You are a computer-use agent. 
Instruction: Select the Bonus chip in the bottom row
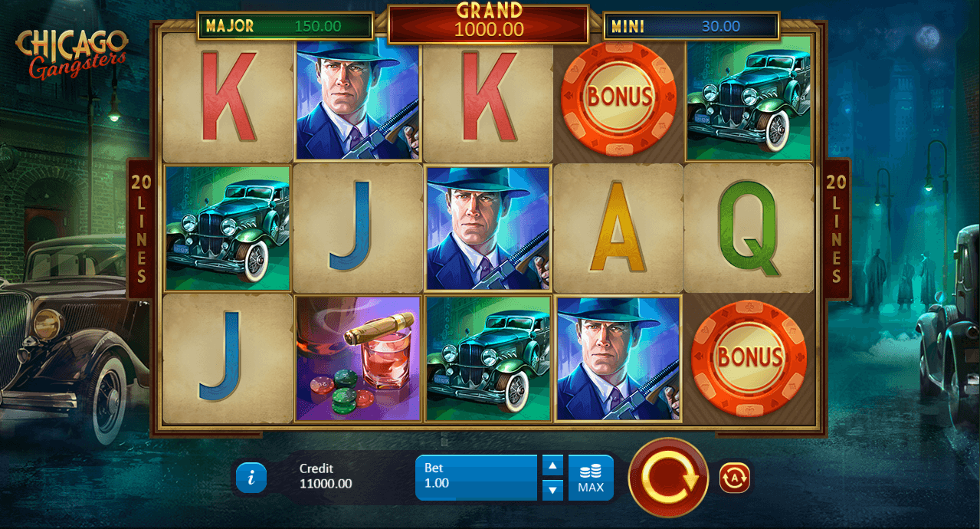coord(749,358)
